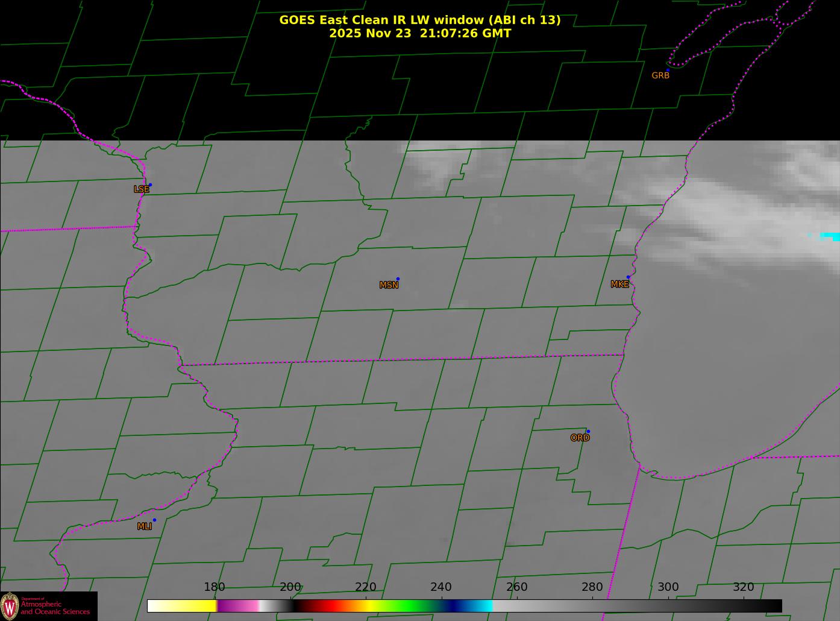Click the university W crest logo
This screenshot has height=621, width=840.
click(10, 605)
